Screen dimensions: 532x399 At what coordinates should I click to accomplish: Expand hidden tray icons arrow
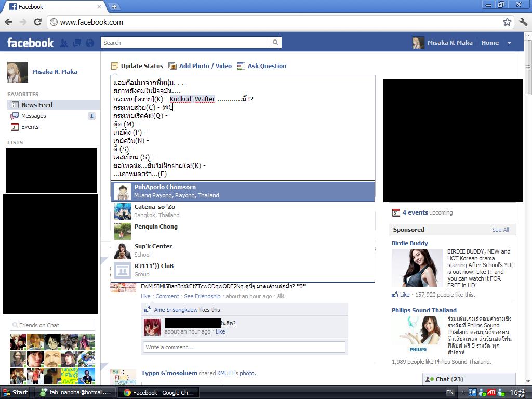pyautogui.click(x=462, y=392)
